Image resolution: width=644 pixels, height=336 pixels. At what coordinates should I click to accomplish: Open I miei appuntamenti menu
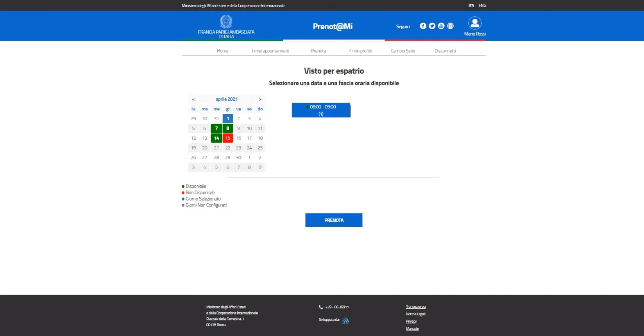coord(270,51)
